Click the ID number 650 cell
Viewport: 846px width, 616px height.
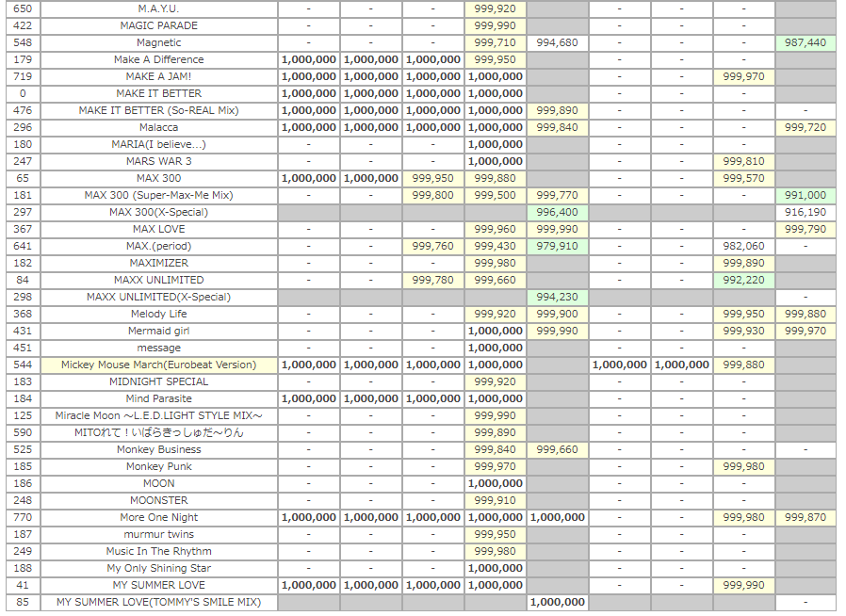click(23, 8)
